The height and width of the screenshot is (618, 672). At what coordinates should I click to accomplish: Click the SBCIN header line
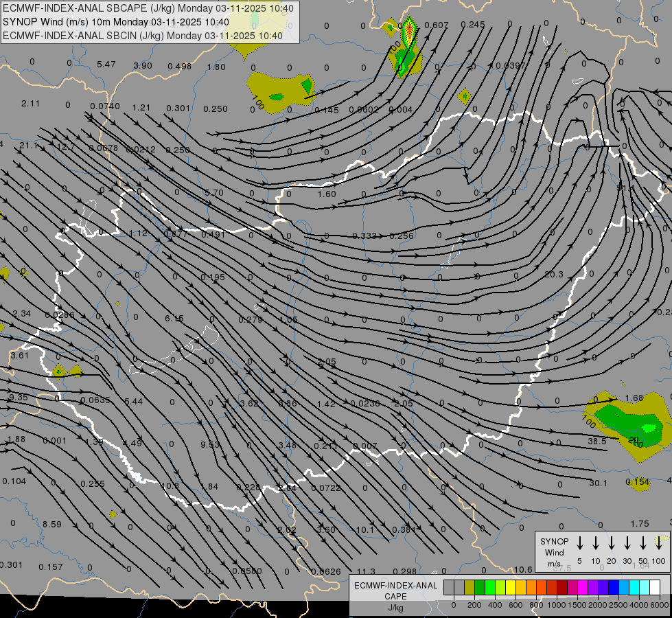143,36
